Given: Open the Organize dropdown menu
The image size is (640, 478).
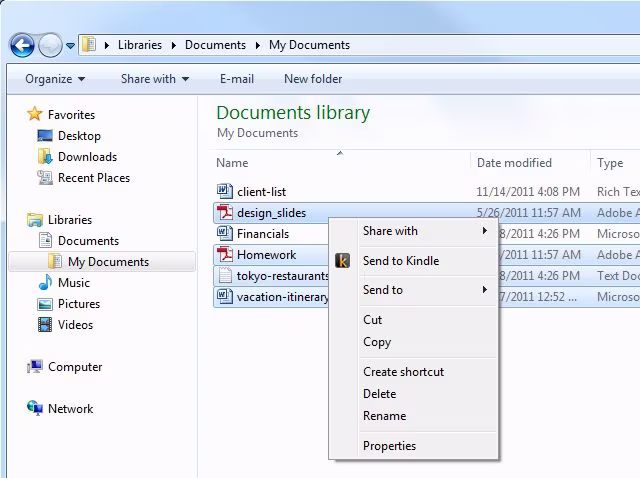Looking at the screenshot, I should [56, 79].
